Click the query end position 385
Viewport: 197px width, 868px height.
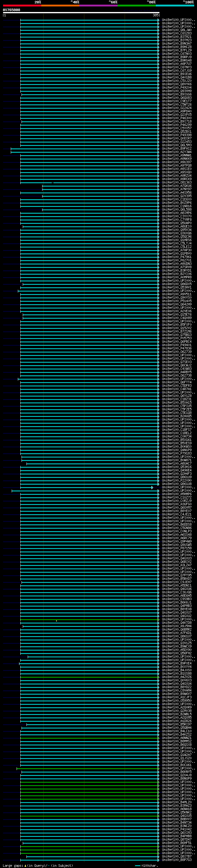click(x=155, y=15)
